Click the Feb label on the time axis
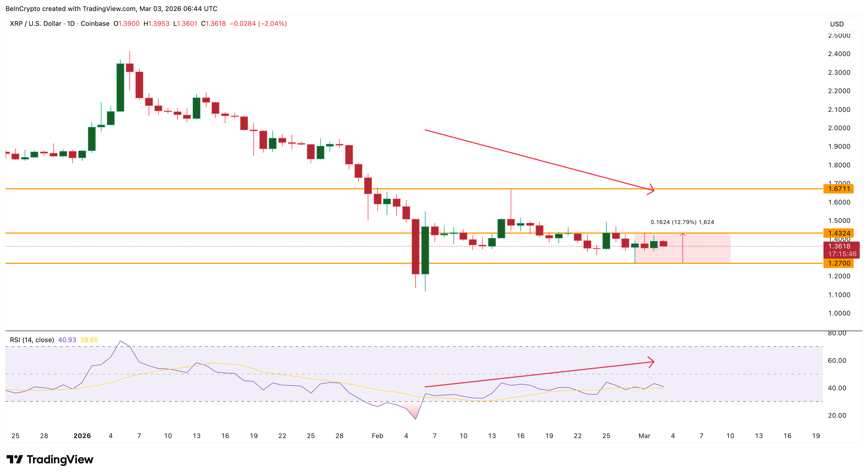868x476 pixels. (377, 436)
